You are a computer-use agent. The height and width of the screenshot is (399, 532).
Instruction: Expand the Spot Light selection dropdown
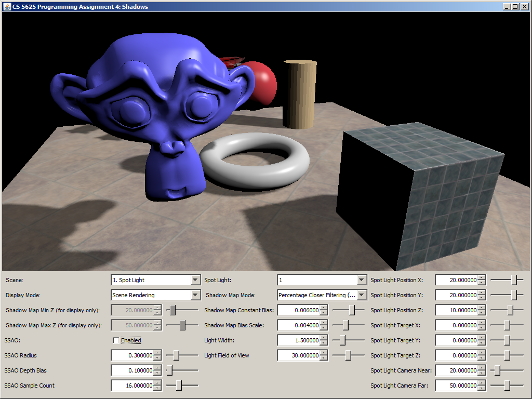point(362,280)
